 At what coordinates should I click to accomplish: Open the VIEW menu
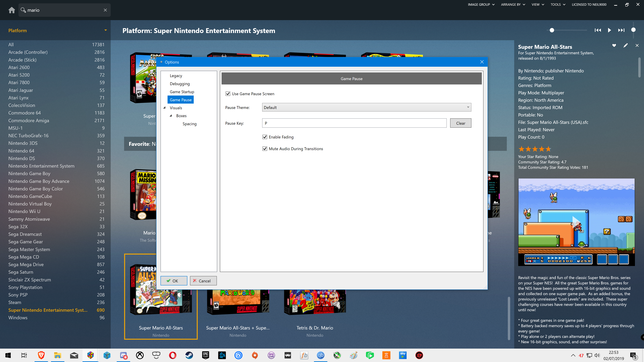[538, 5]
